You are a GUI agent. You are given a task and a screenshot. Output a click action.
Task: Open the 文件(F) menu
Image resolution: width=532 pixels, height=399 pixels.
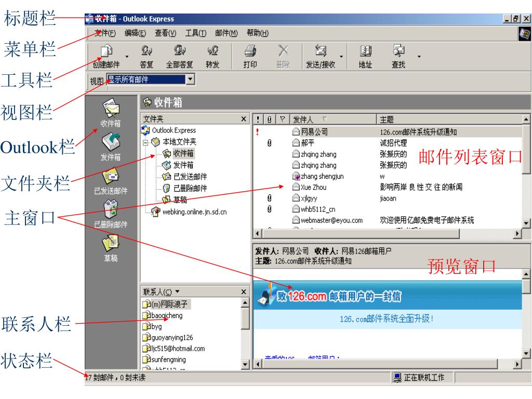click(x=105, y=33)
